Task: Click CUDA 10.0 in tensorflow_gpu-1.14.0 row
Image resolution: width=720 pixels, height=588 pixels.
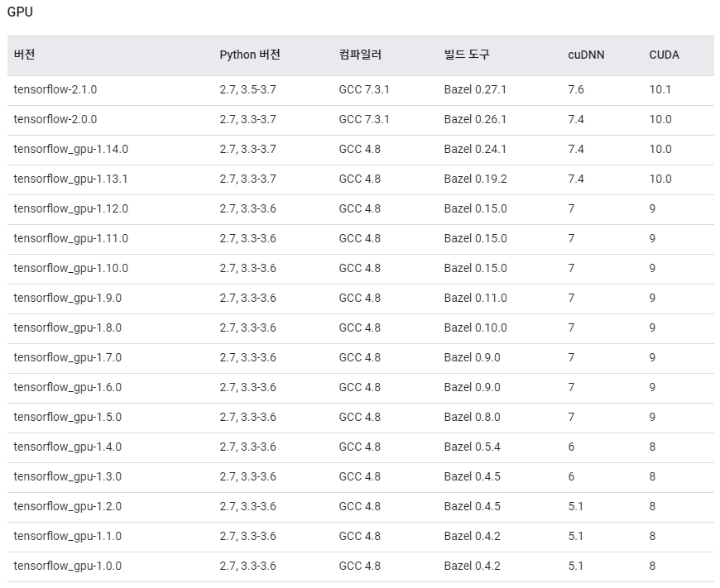Action: coord(660,149)
